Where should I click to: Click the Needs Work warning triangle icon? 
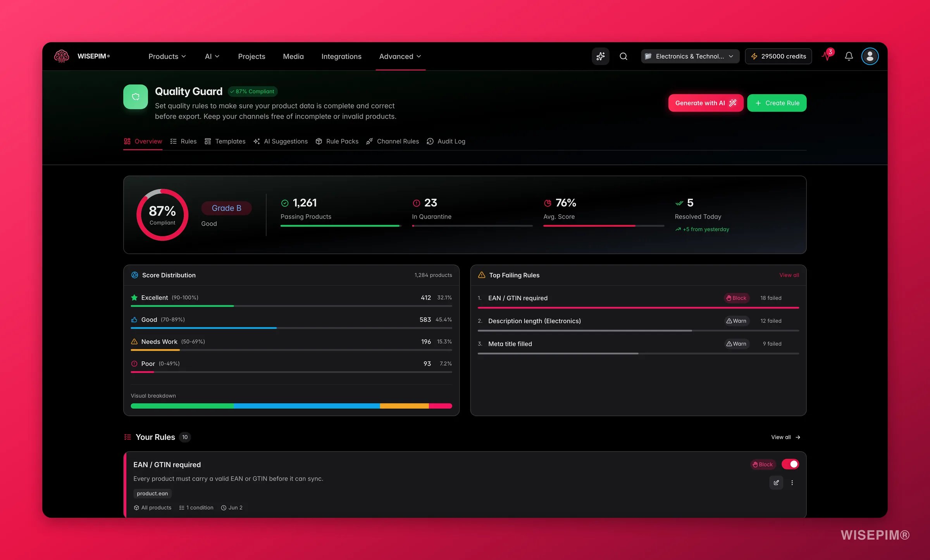click(134, 341)
